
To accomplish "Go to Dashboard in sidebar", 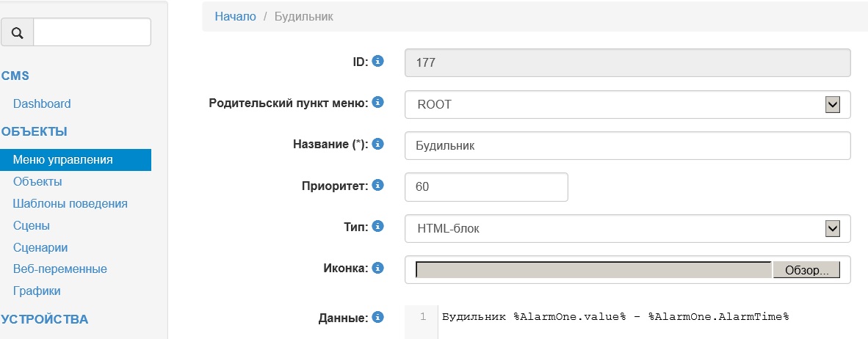I will tap(42, 104).
